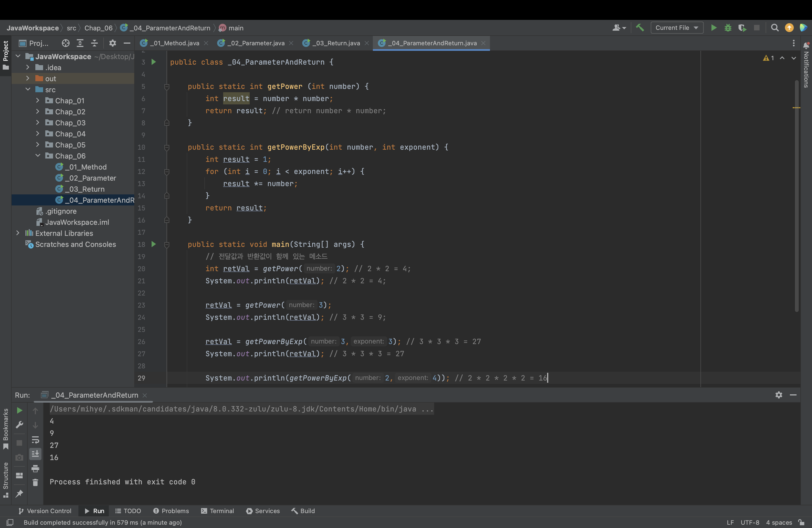Collapse the JavaWorkspace root folder
The height and width of the screenshot is (528, 812).
tap(18, 56)
